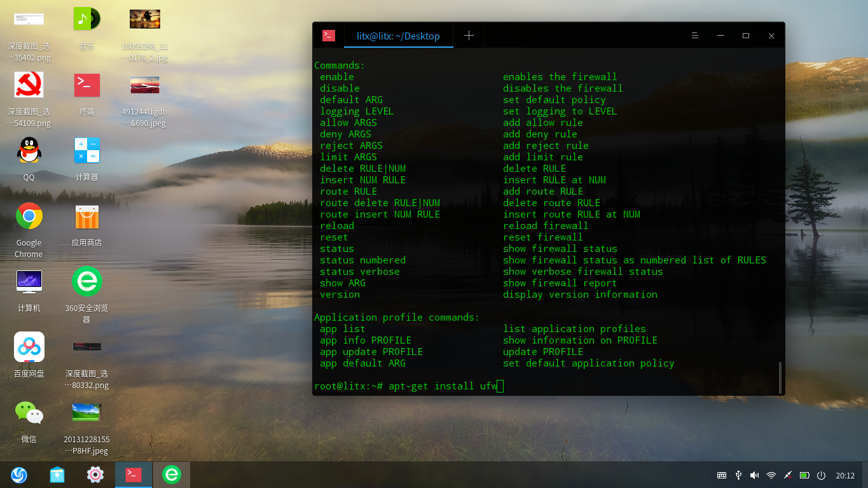This screenshot has height=488, width=868.
Task: Mute system volume via the tray speaker icon
Action: click(x=754, y=475)
